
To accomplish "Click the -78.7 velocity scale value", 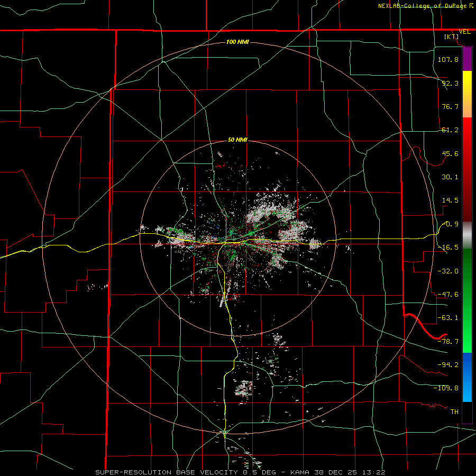I will 448,342.
